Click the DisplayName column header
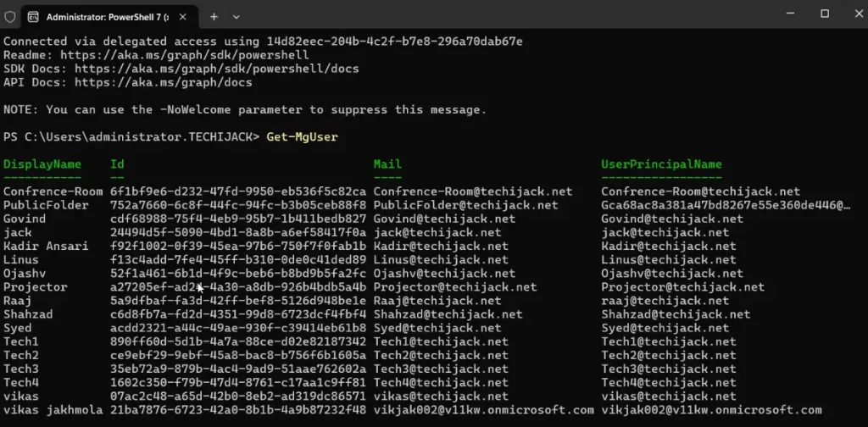Screen dimensions: 868x427 (42, 164)
